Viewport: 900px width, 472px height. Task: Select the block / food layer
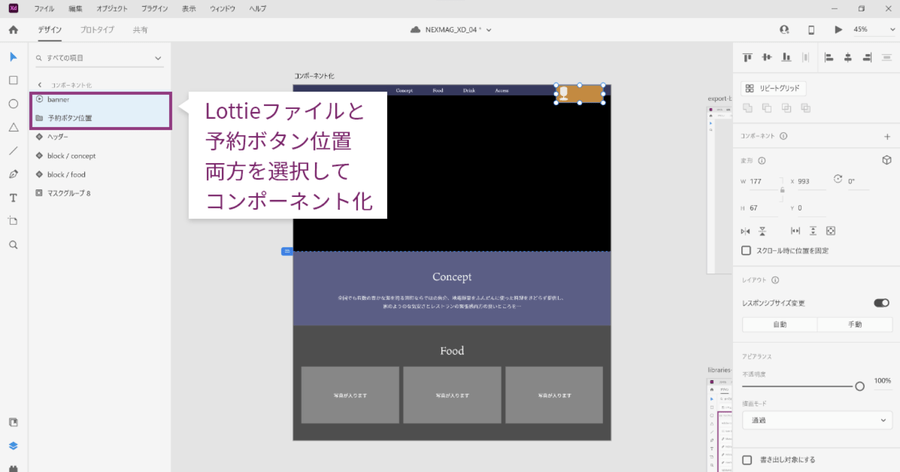pos(100,175)
